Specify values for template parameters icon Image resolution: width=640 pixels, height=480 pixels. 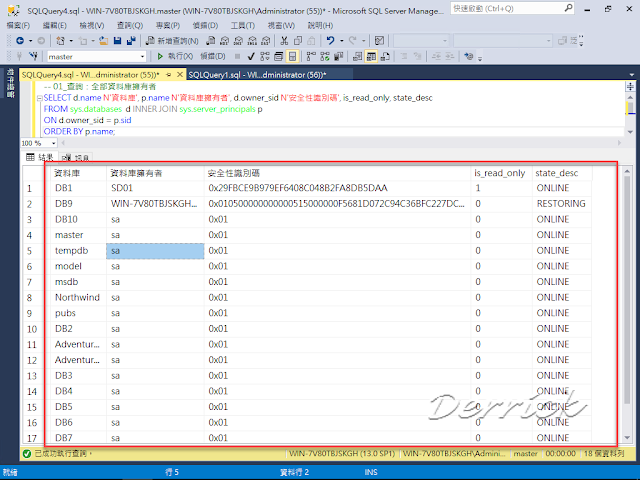tap(469, 56)
